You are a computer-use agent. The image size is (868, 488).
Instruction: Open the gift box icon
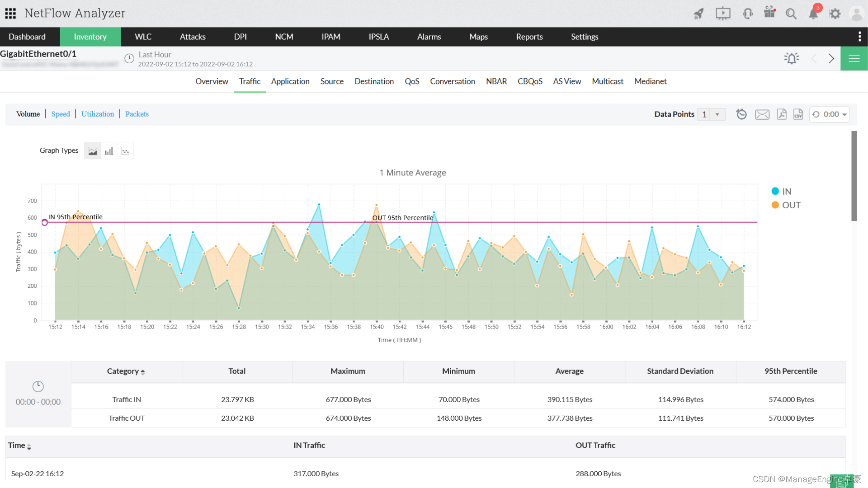[x=769, y=12]
